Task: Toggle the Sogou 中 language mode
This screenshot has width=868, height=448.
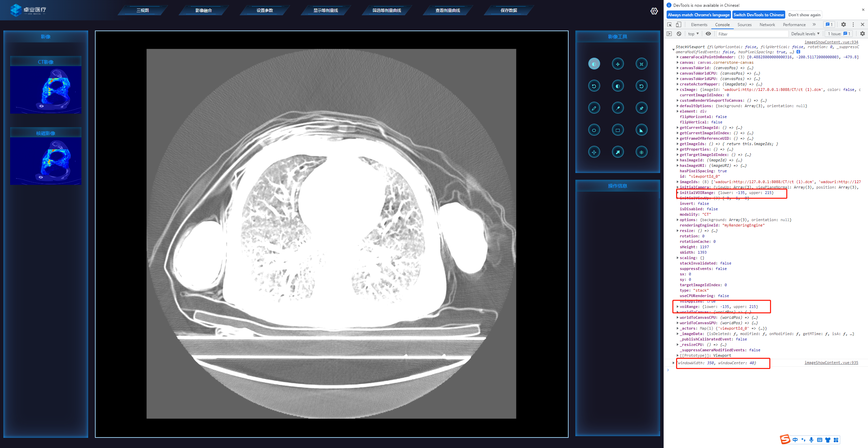Action: [795, 440]
